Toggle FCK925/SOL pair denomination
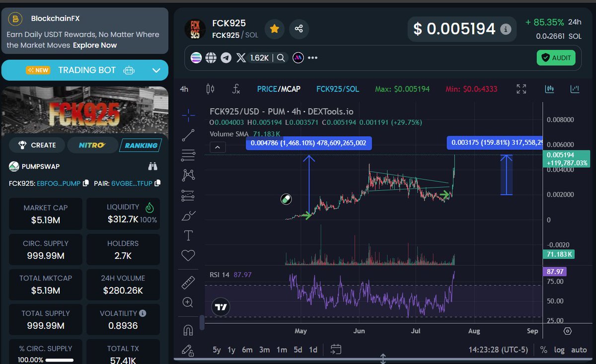 338,89
